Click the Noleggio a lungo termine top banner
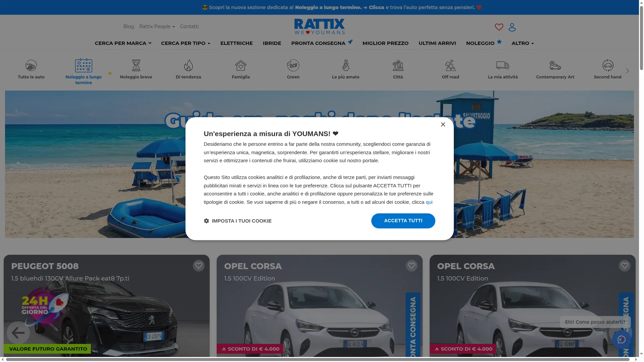This screenshot has height=362, width=644. pos(342,7)
